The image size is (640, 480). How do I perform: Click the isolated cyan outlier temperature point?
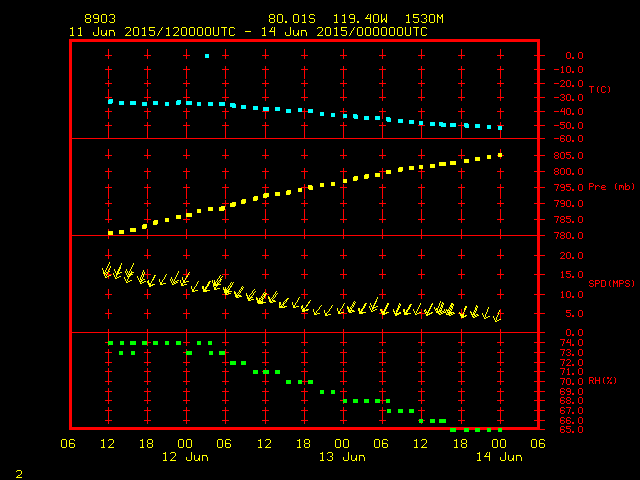[207, 56]
